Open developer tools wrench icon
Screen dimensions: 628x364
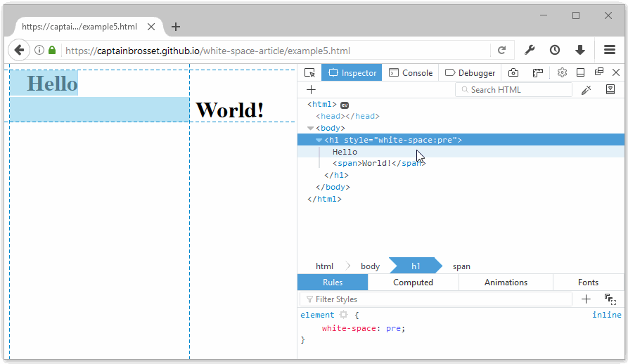(x=530, y=50)
